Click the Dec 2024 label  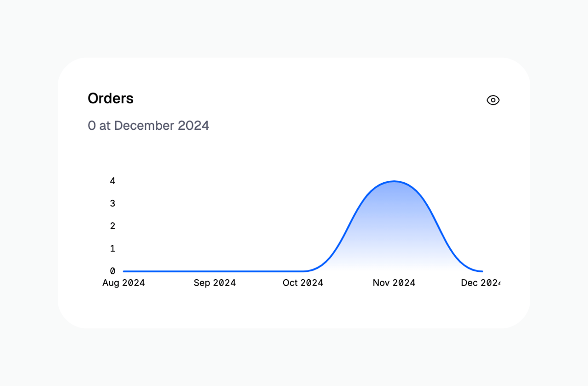482,283
